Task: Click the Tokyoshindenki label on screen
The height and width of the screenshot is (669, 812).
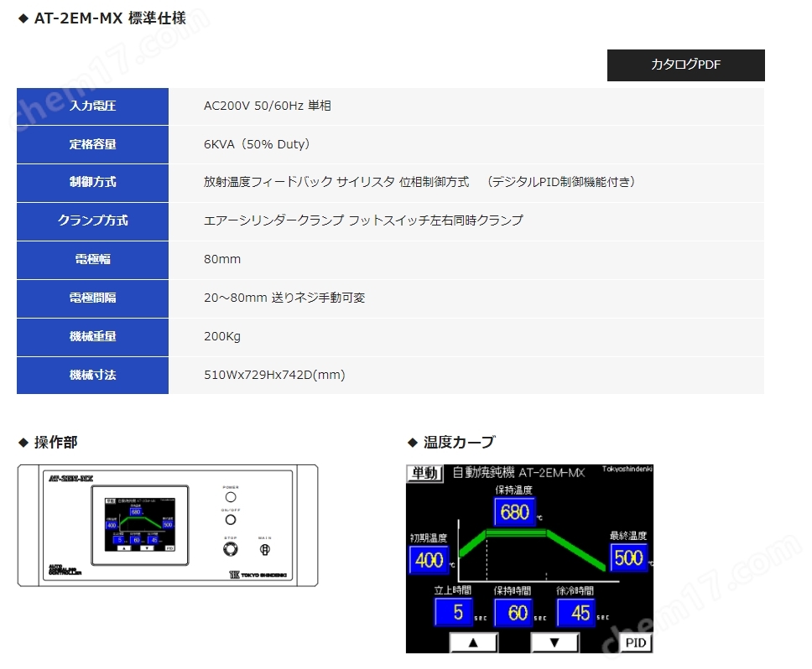Action: pos(627,469)
